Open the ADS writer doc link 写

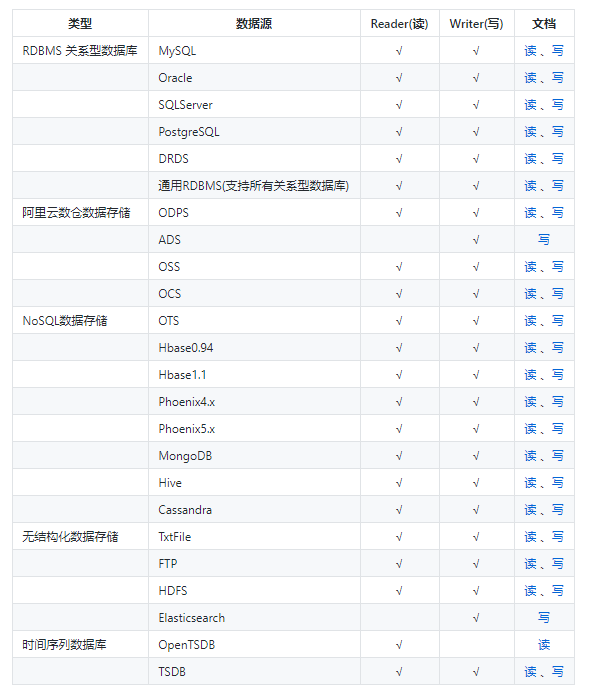pos(544,240)
